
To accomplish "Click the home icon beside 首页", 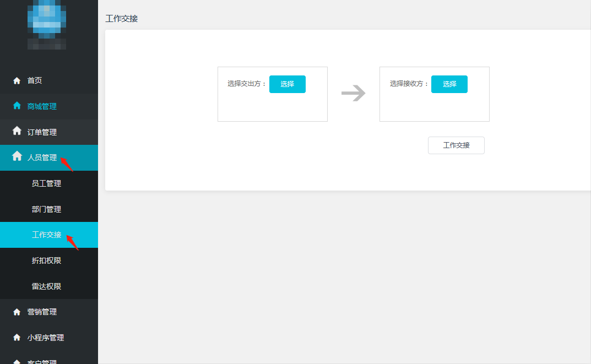I will [17, 80].
